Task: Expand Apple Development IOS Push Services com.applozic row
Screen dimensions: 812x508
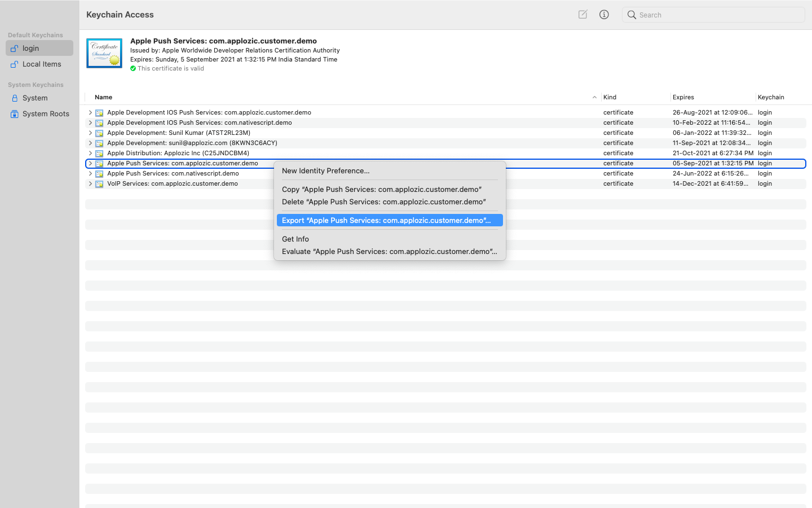Action: click(x=90, y=112)
